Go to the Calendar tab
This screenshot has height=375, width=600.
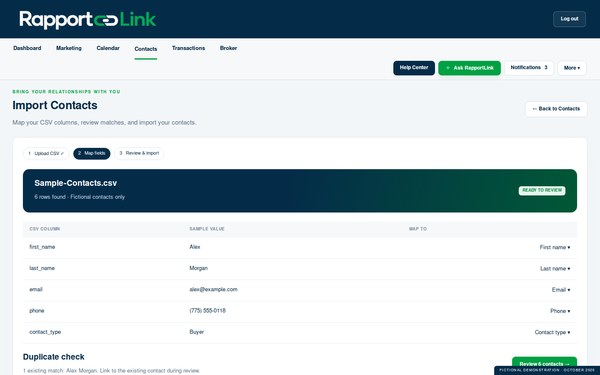[x=108, y=48]
